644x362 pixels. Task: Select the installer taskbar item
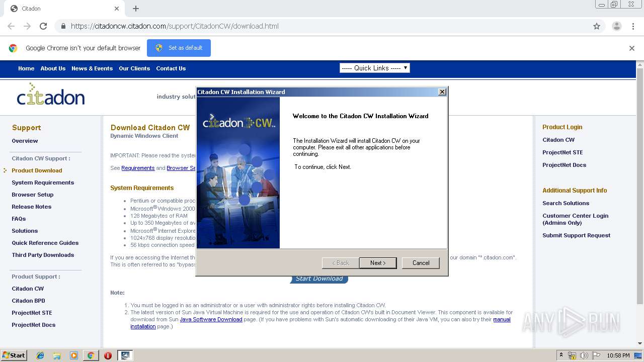[x=125, y=355]
